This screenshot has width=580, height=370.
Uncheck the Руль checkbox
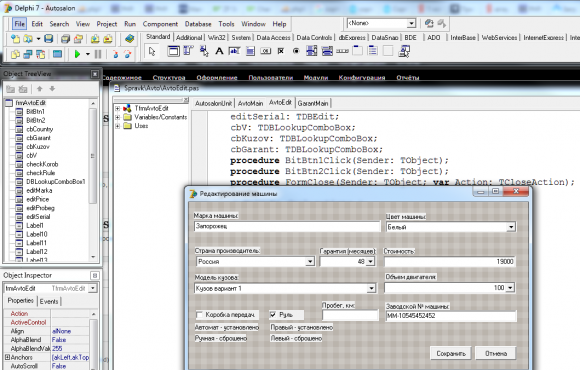click(273, 315)
